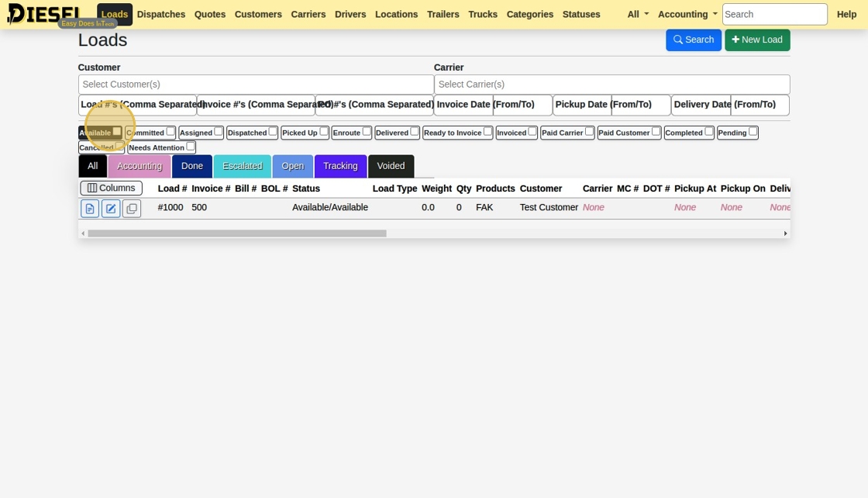Open Statuses in navbar
This screenshot has height=498, width=868.
581,15
